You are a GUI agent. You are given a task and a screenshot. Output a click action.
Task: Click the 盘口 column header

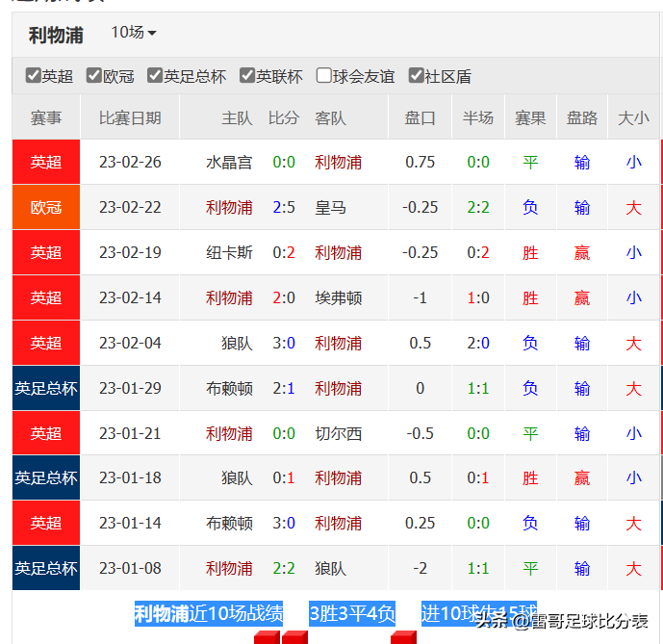coord(420,118)
